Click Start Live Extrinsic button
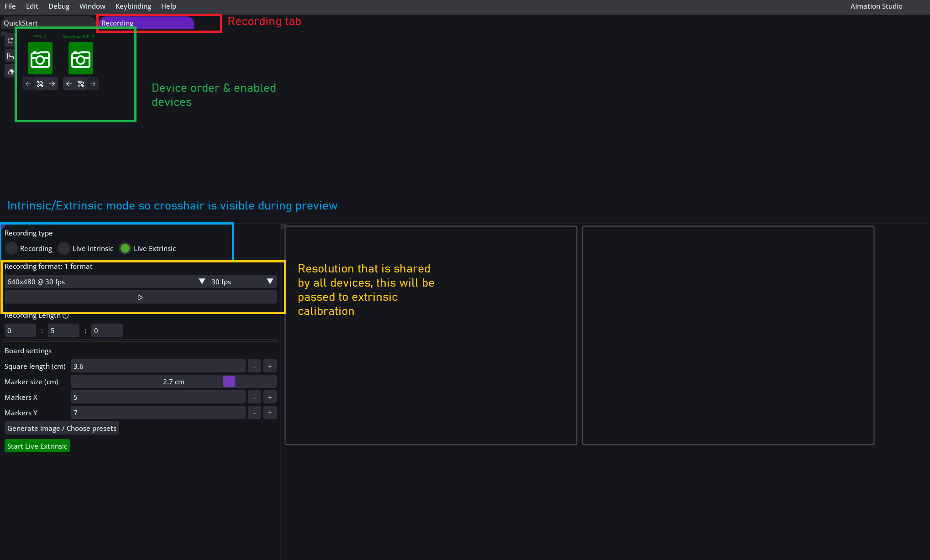Image resolution: width=930 pixels, height=560 pixels. coord(37,446)
